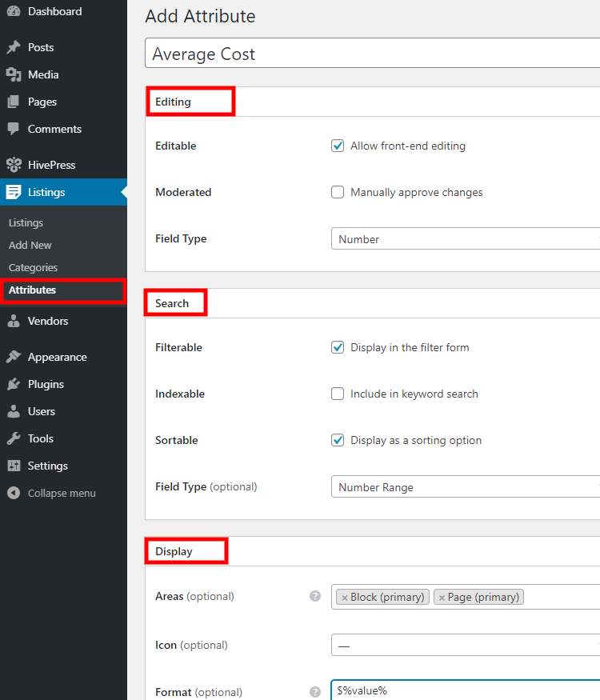
Task: Open the Plugins menu item
Action: [x=63, y=384]
